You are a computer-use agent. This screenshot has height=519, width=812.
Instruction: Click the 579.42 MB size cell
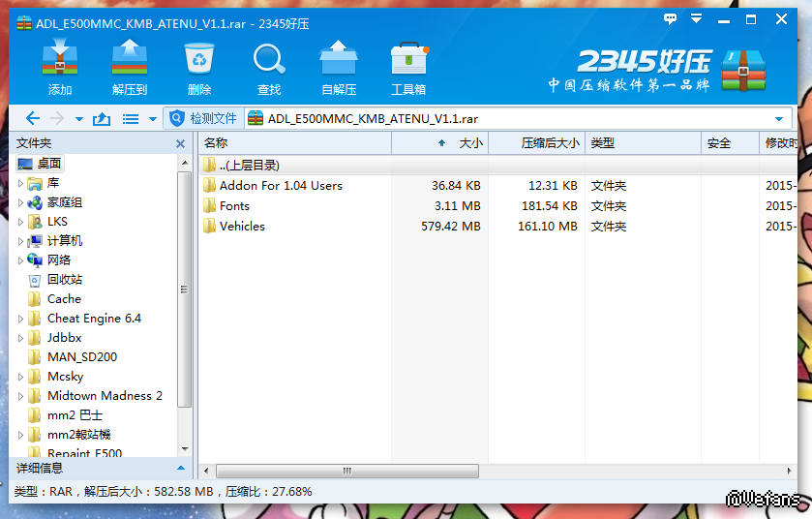tap(451, 227)
